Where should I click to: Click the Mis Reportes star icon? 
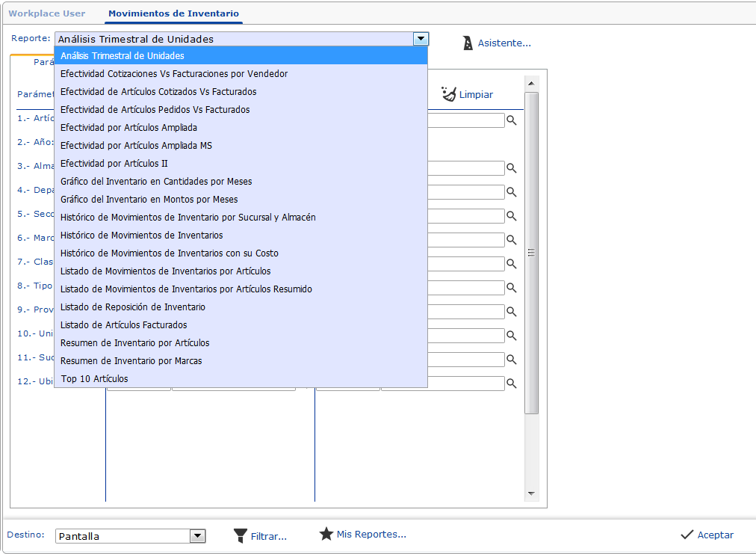[326, 534]
